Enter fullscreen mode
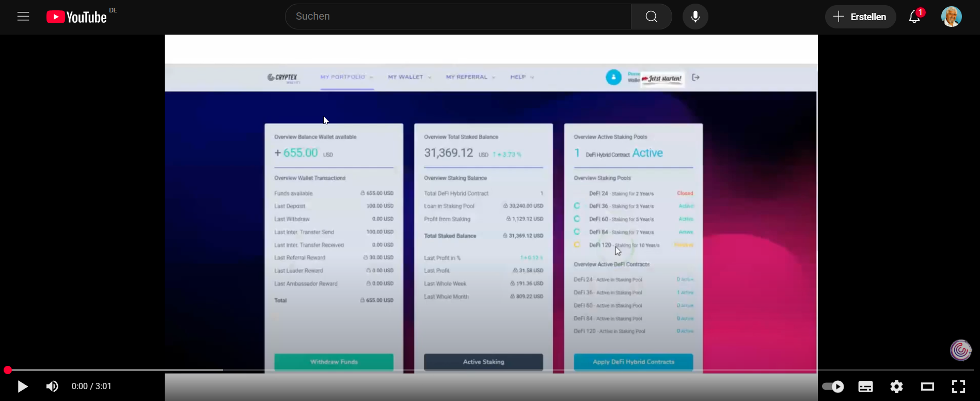Viewport: 980px width, 401px height. click(958, 386)
